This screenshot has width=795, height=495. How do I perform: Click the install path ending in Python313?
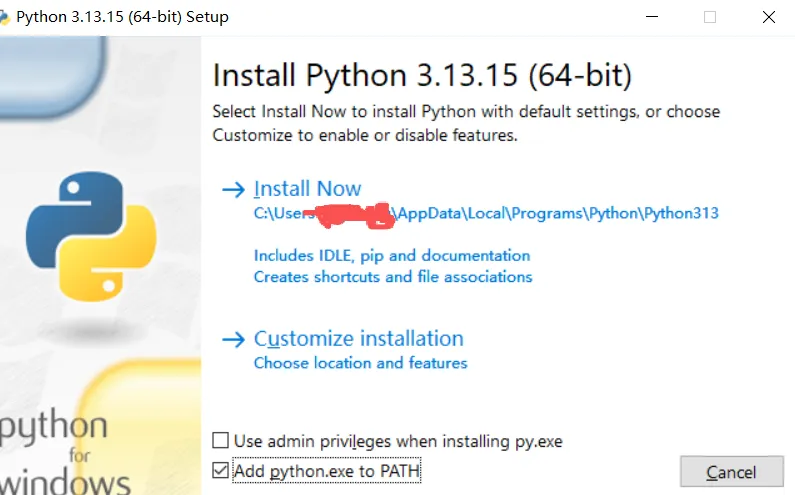coord(486,213)
